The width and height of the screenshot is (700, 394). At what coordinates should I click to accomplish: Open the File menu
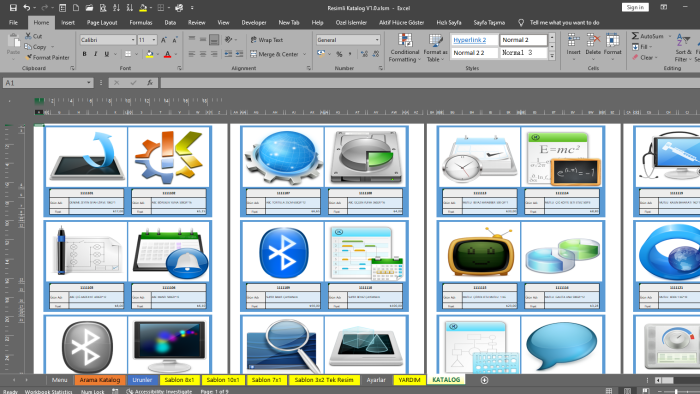point(13,22)
